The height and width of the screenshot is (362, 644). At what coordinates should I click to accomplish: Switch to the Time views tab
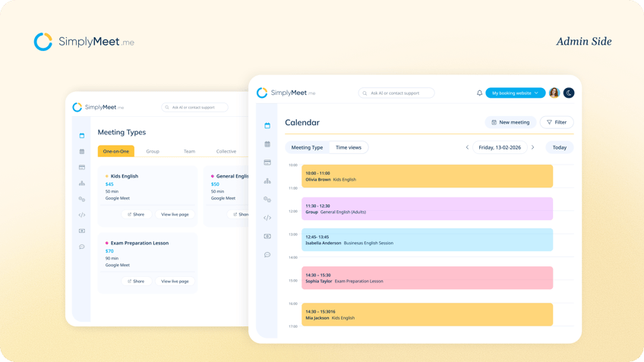tap(349, 147)
